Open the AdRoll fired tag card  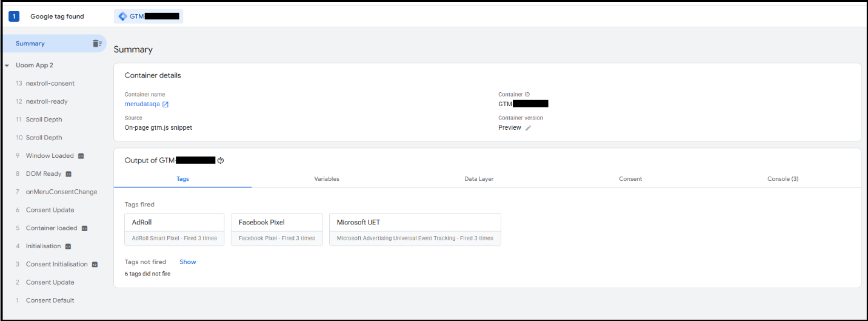[x=174, y=229]
